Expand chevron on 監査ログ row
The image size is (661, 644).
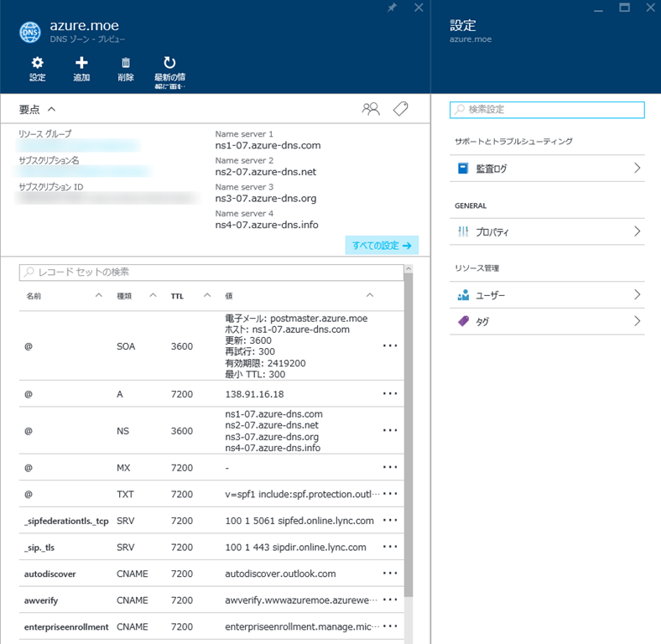click(637, 169)
